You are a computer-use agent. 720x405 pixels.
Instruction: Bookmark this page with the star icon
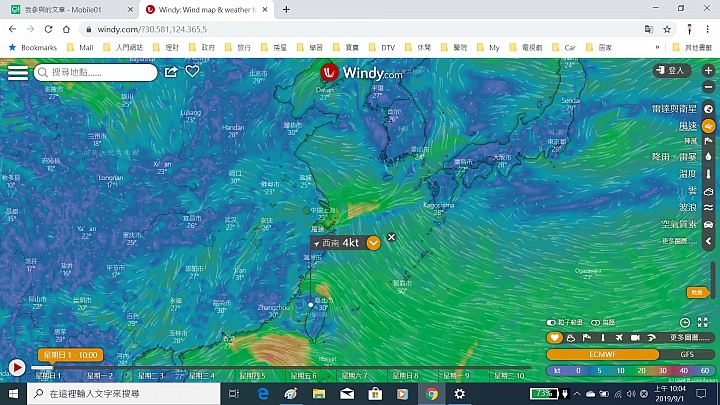coord(667,29)
